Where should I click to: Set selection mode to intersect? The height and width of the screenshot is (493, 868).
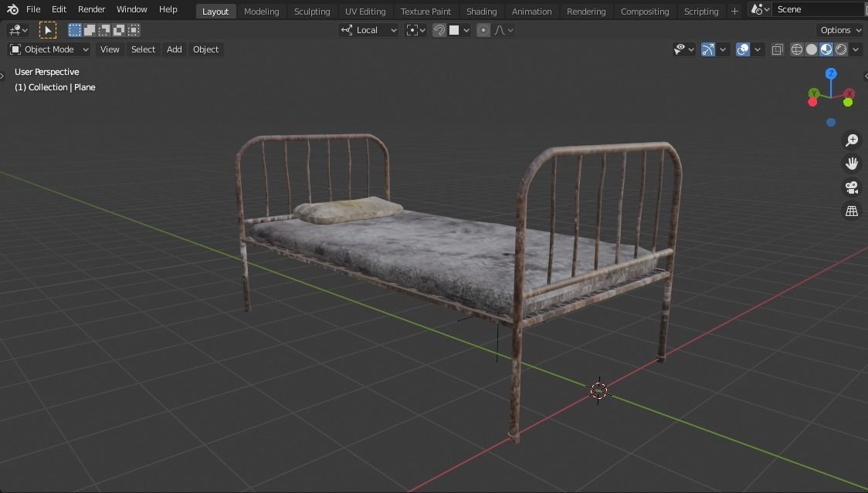click(134, 30)
